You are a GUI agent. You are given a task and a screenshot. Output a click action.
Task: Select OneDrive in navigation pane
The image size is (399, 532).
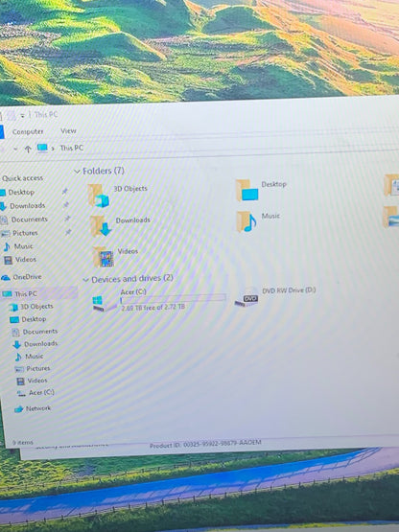[x=27, y=277]
